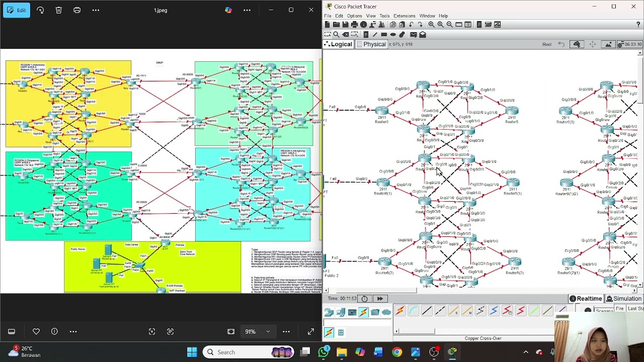
Task: Toggle filmstrip view in Photos
Action: tap(12, 331)
